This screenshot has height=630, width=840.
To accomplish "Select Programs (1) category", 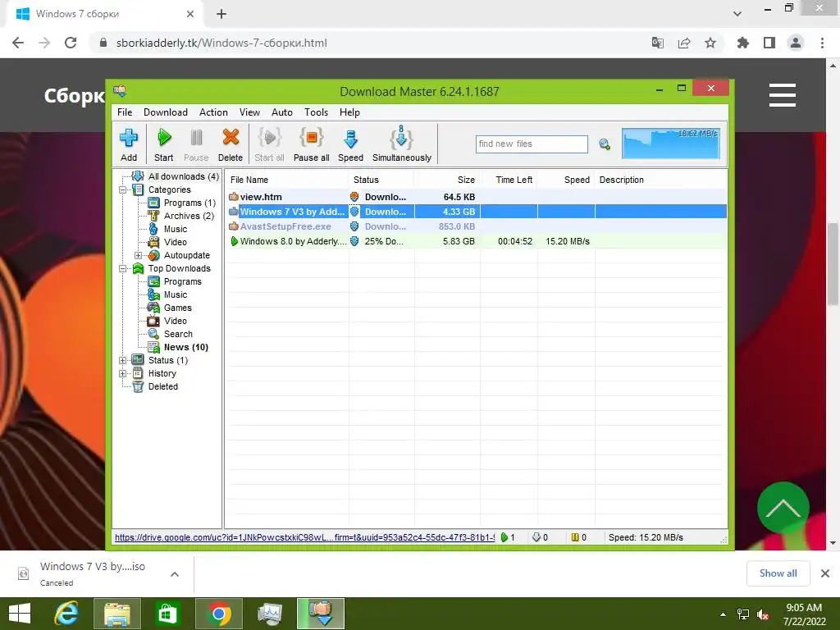I will click(189, 203).
